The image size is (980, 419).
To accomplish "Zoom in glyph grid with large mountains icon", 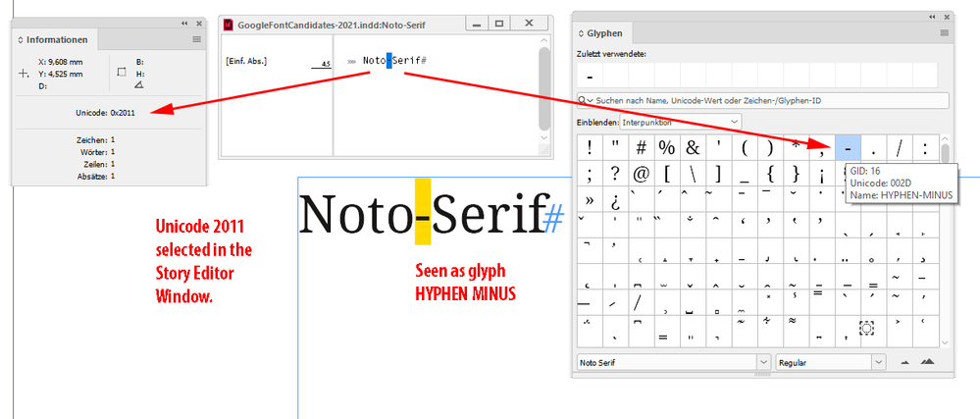I will click(x=927, y=361).
